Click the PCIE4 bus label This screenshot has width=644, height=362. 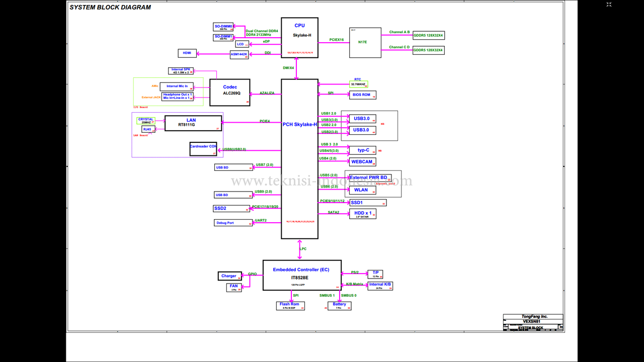(x=265, y=121)
